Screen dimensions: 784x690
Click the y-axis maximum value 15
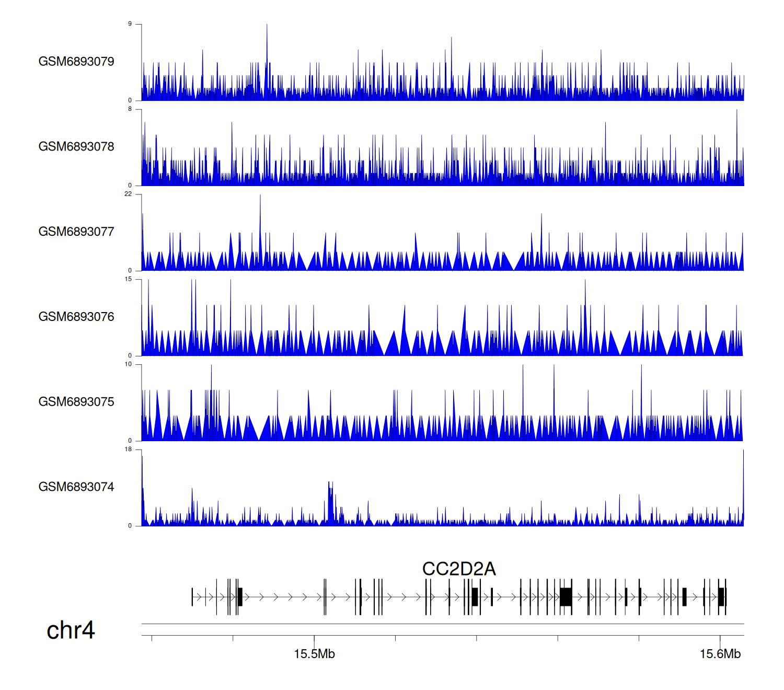tap(128, 279)
